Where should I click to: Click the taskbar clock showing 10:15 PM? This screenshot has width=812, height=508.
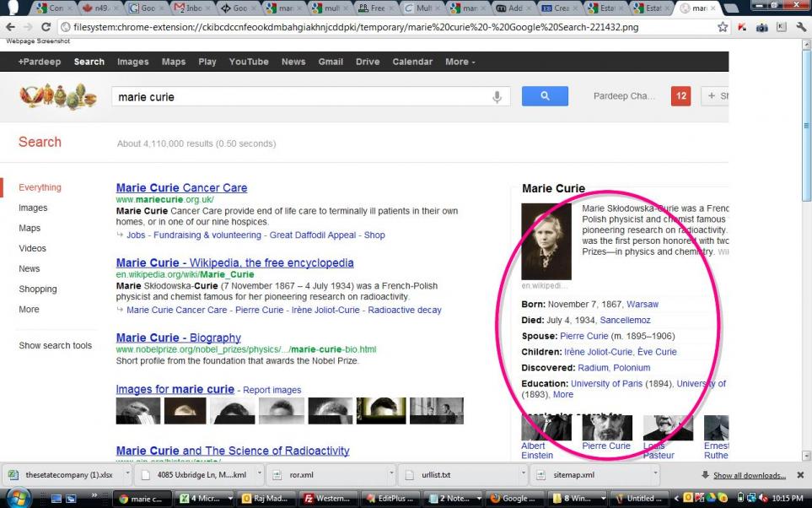[x=788, y=498]
